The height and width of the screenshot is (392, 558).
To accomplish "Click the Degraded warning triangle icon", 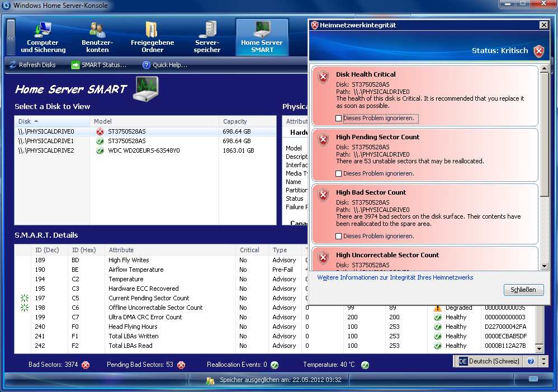I will click(x=437, y=308).
